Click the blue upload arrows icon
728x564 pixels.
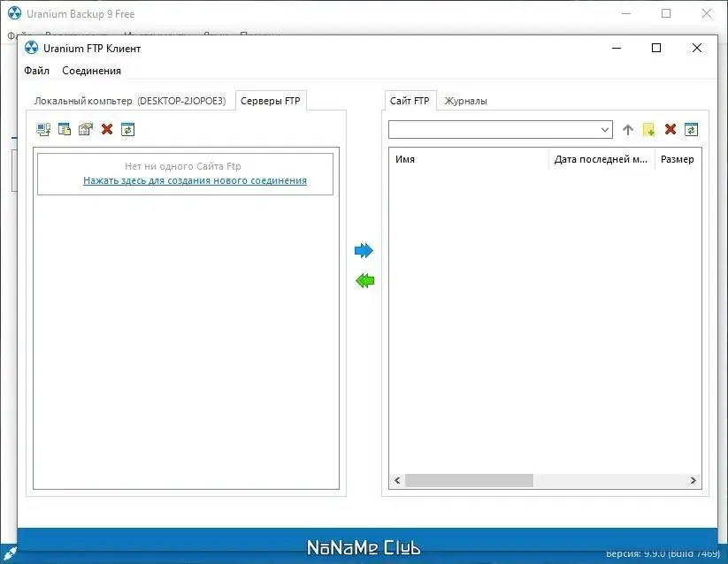364,250
